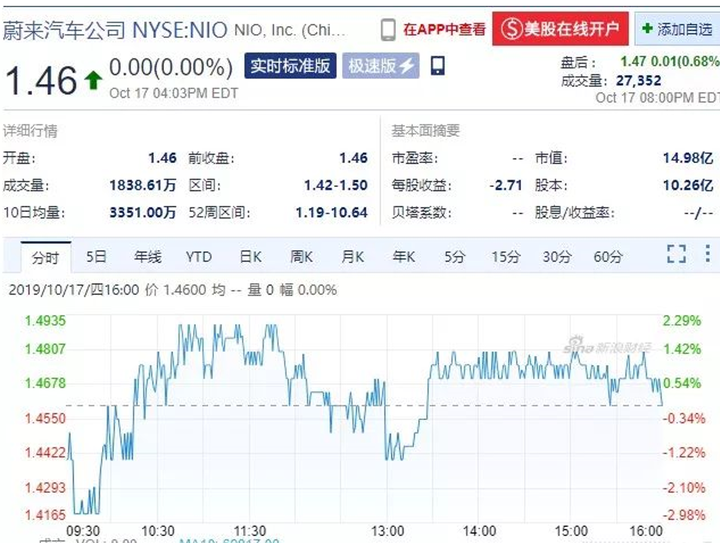Click the 基本面摘要 section heading
This screenshot has width=720, height=543.
[426, 131]
